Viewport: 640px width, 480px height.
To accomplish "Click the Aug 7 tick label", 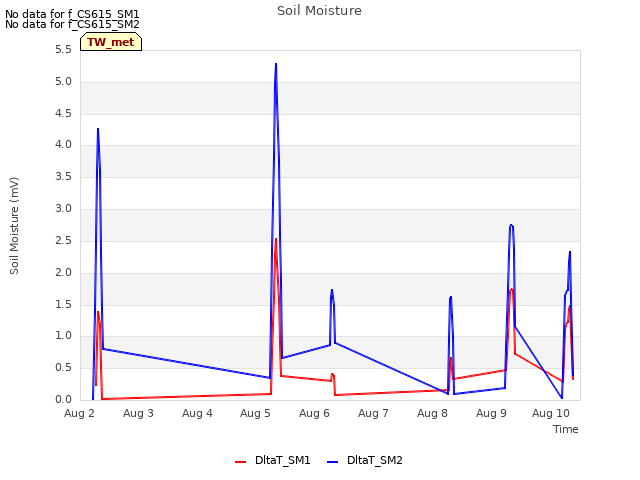I will [x=373, y=413].
